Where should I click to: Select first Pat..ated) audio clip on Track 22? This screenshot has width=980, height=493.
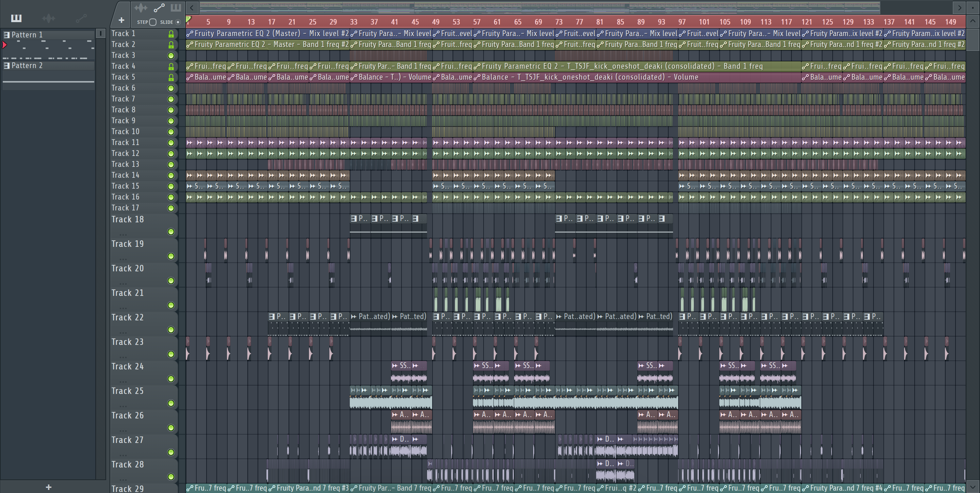pos(370,323)
